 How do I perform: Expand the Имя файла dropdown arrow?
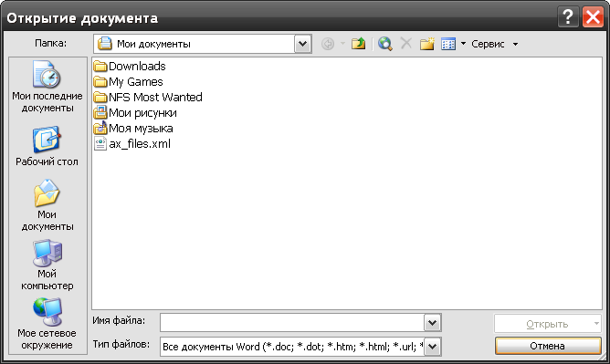pyautogui.click(x=432, y=322)
